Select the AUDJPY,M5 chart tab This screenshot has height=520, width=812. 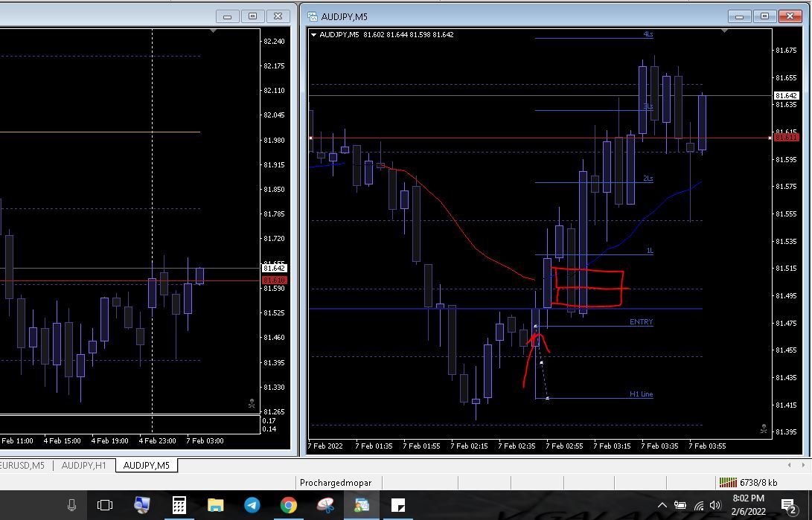[x=147, y=465]
